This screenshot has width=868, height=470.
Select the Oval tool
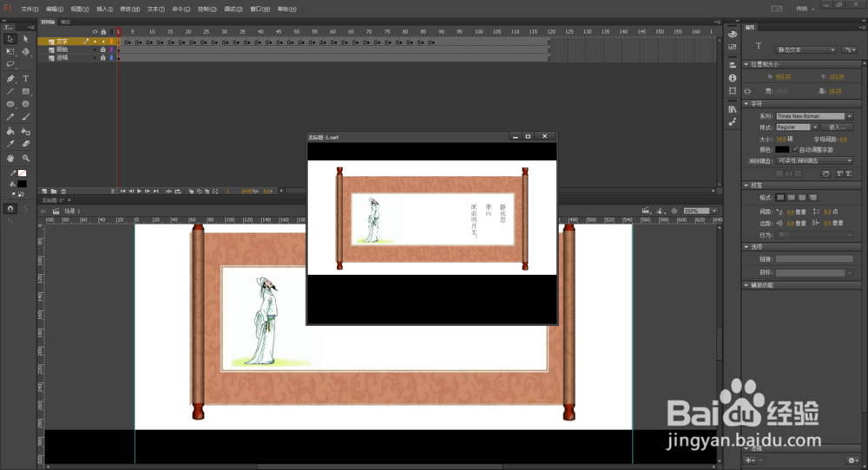point(10,104)
